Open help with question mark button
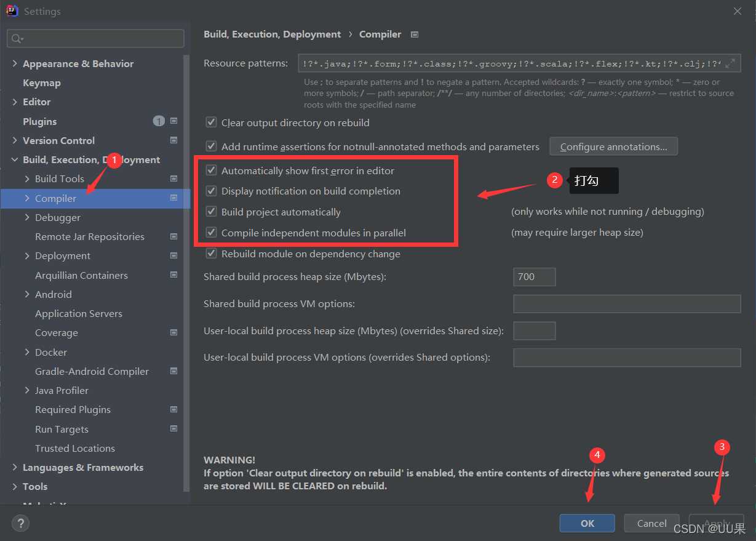Screen dimensions: 756x541 (20, 524)
